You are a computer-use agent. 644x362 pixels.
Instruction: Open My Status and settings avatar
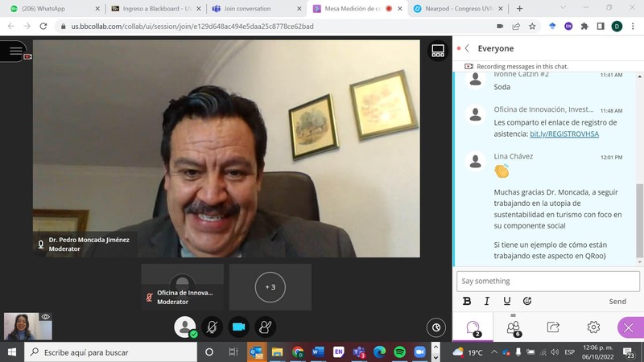(x=185, y=327)
